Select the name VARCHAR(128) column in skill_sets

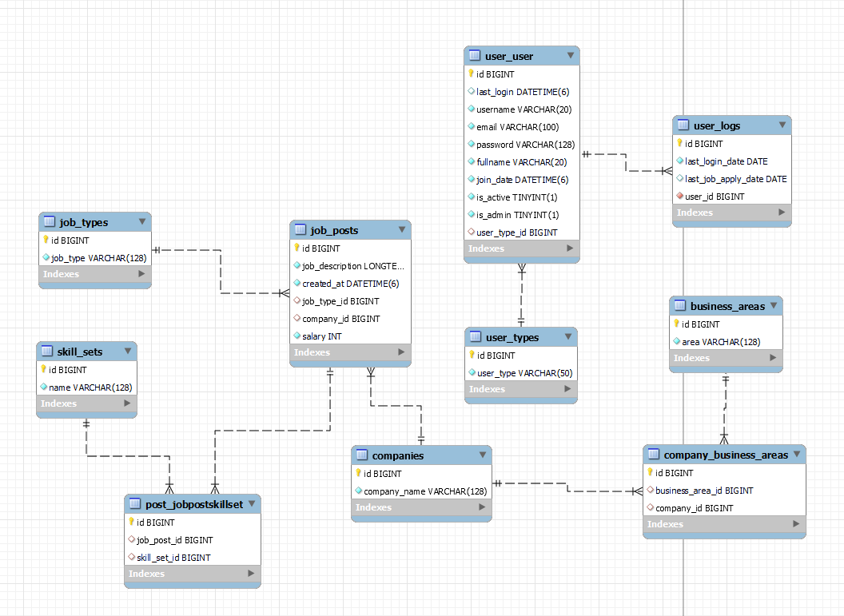click(86, 387)
